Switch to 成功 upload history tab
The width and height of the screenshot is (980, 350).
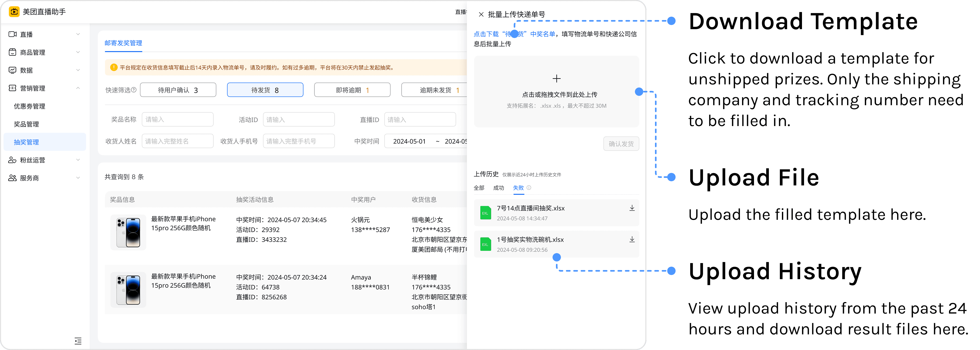tap(498, 188)
